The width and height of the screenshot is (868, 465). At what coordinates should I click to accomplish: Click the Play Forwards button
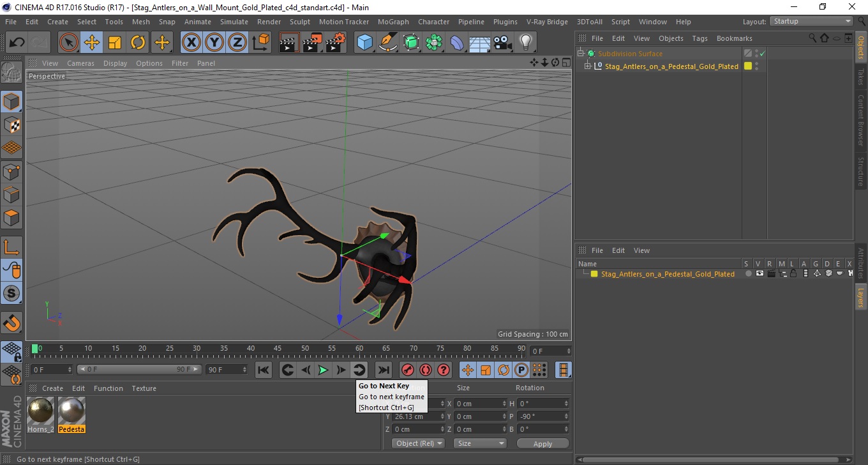[324, 370]
